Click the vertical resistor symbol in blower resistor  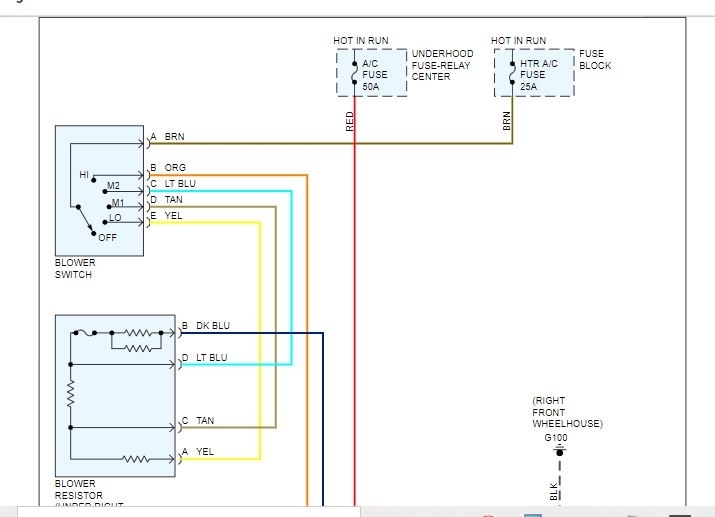point(71,394)
